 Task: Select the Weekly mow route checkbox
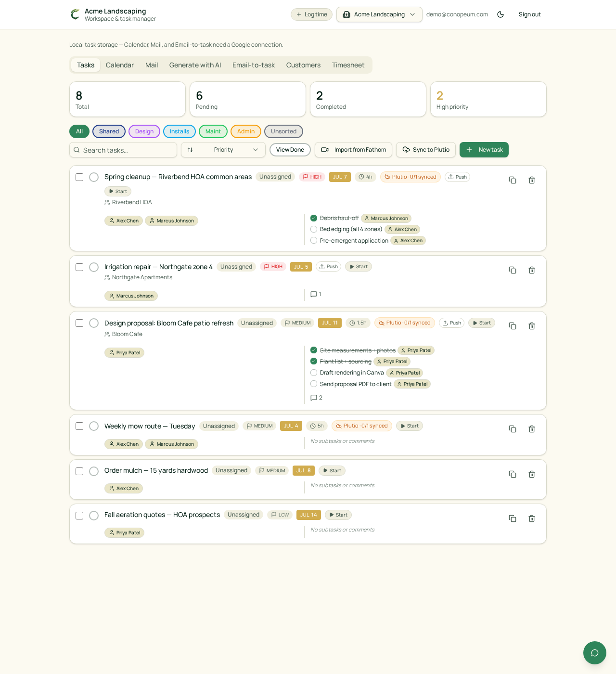79,426
